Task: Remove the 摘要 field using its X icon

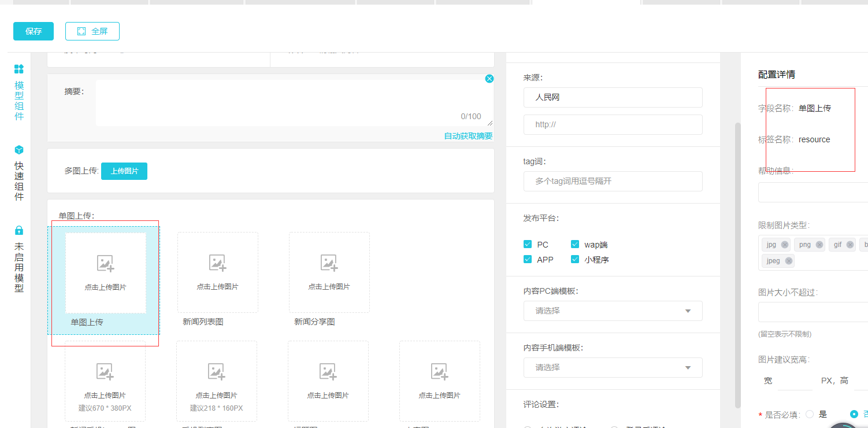Action: [x=489, y=79]
